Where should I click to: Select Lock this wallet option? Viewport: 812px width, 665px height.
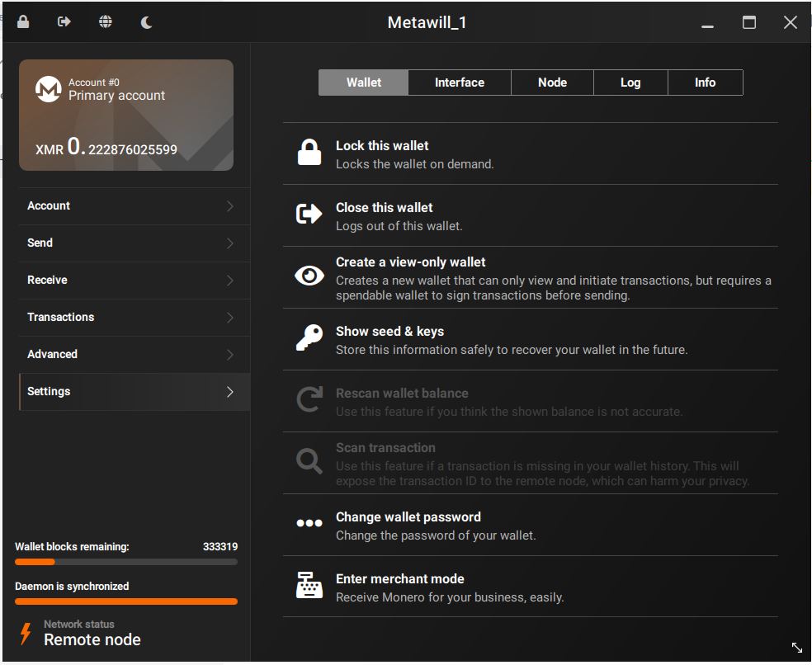tap(382, 146)
